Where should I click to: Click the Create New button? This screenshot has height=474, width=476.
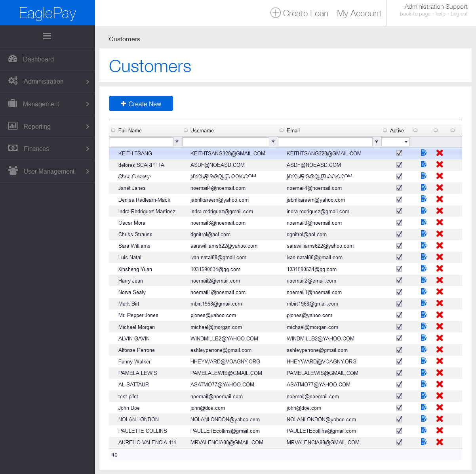pyautogui.click(x=141, y=104)
